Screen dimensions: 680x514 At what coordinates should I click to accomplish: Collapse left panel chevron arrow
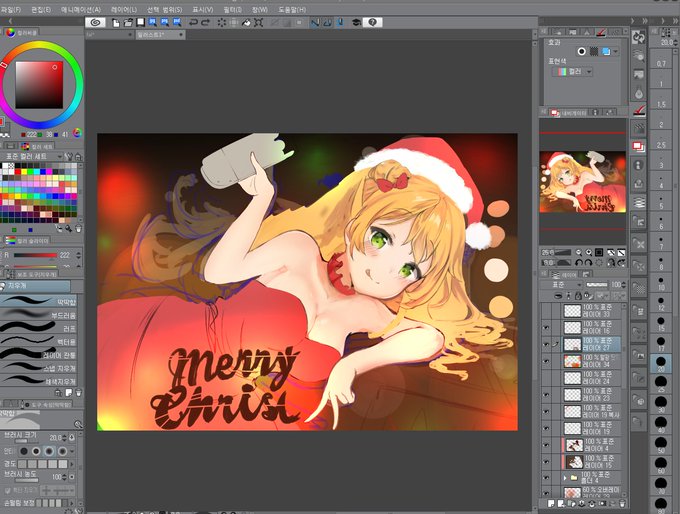(x=10, y=21)
